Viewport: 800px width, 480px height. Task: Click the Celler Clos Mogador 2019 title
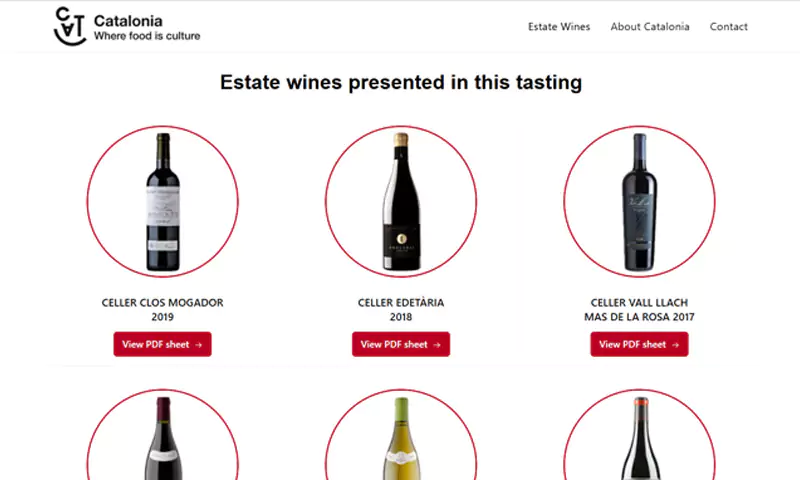[x=162, y=310]
